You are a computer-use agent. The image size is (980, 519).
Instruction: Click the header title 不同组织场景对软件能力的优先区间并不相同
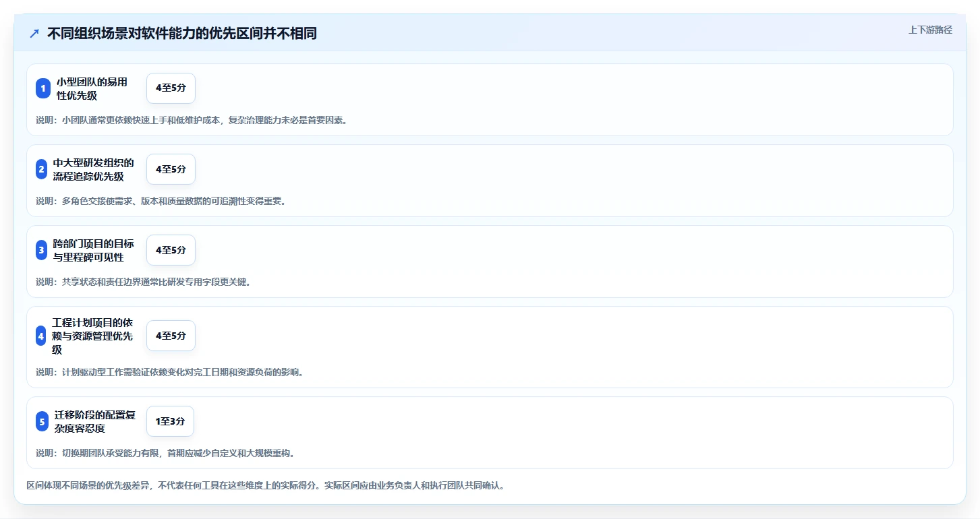coord(182,34)
